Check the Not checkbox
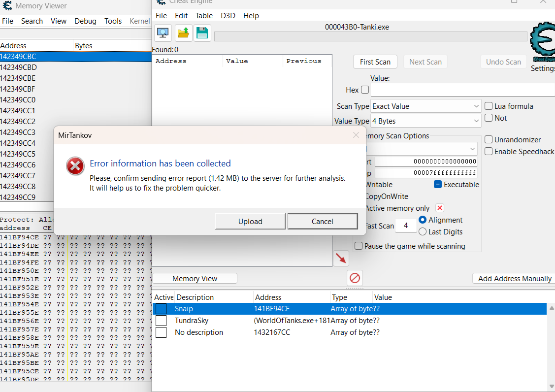 coord(489,118)
